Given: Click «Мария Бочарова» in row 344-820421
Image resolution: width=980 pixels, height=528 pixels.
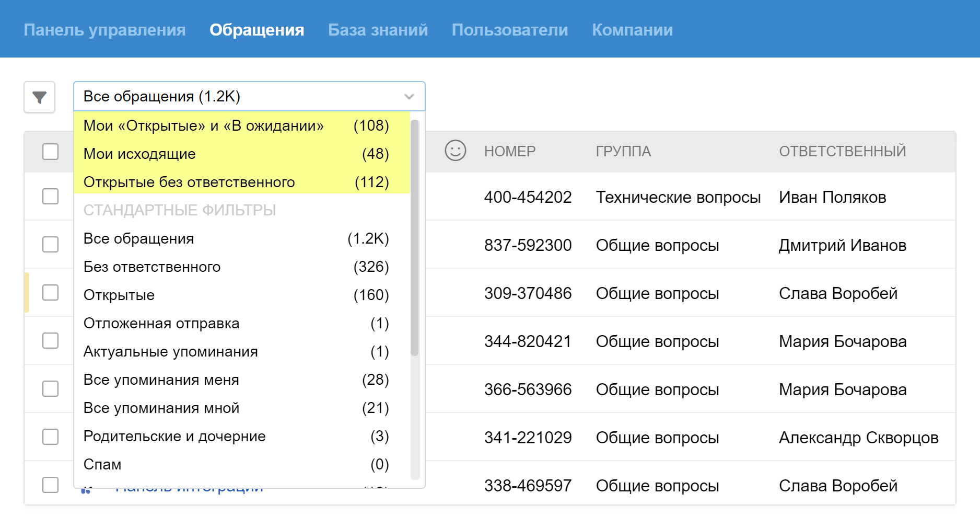Looking at the screenshot, I should click(x=843, y=341).
